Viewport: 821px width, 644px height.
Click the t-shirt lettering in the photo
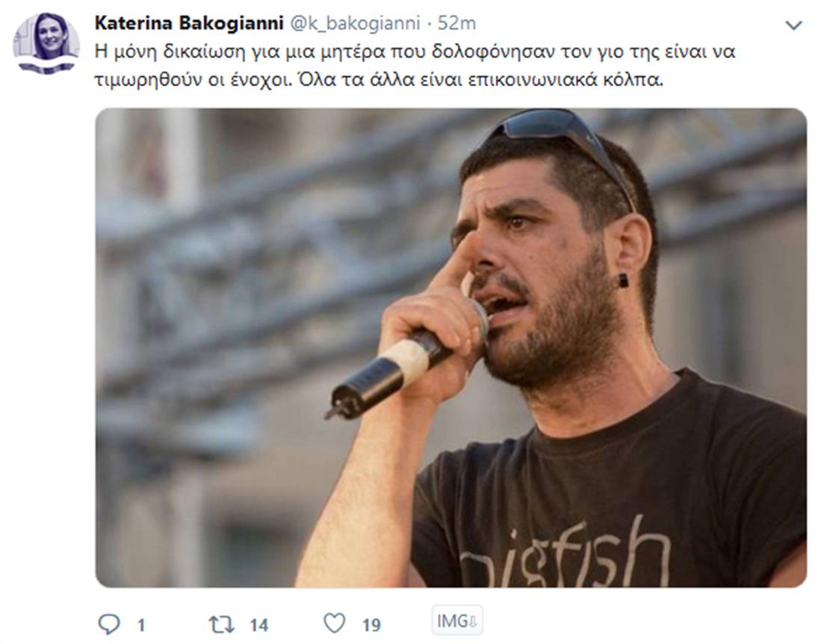tap(565, 555)
